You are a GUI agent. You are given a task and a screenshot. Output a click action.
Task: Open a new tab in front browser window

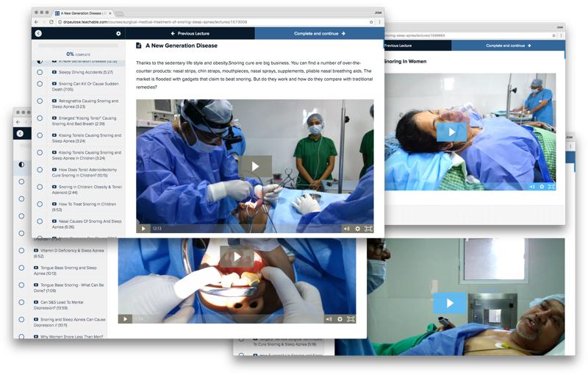(x=120, y=13)
